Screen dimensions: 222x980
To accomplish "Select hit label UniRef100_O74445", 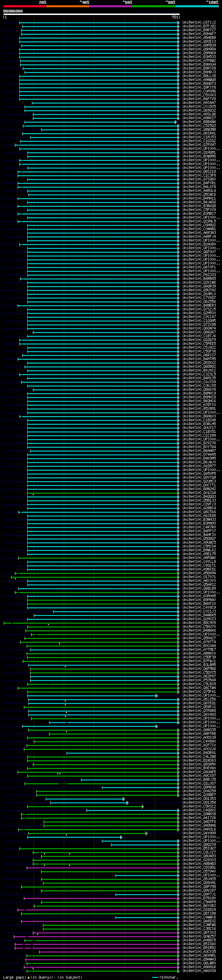I will click(199, 455).
